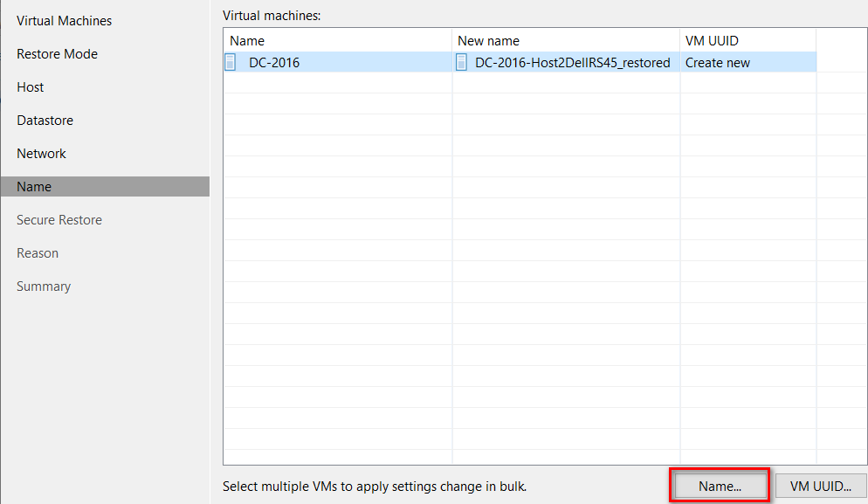
Task: Select the DC-2016 row name cell
Action: (338, 62)
